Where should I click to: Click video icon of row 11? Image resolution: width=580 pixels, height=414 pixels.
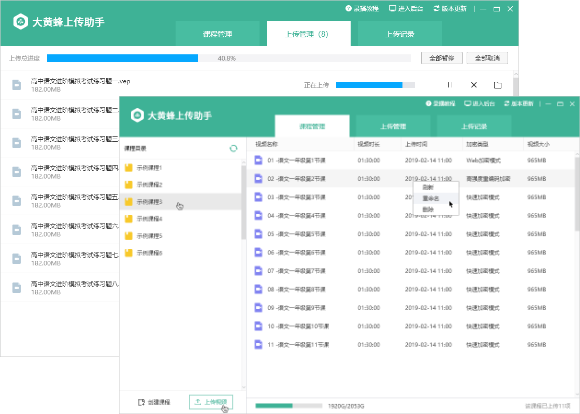tap(258, 344)
